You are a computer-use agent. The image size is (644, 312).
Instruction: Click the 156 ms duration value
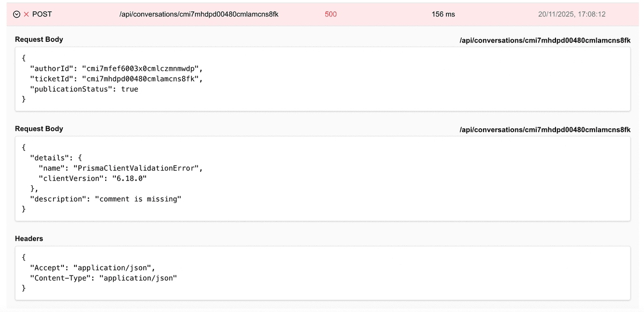443,14
